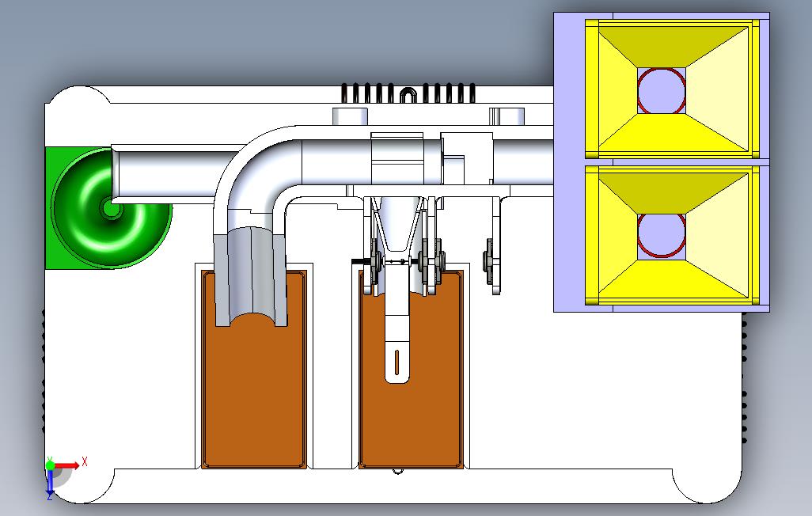
Task: Select the right brown container
Action: tap(412, 370)
